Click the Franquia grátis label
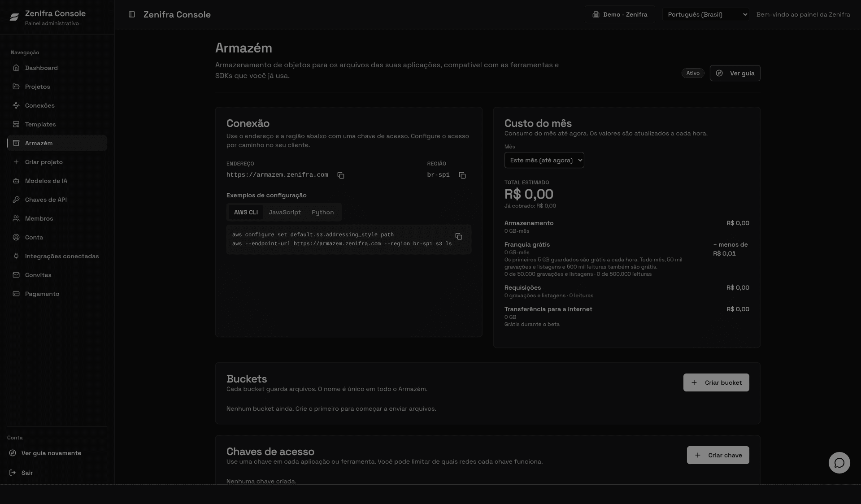The image size is (861, 504). [x=527, y=244]
